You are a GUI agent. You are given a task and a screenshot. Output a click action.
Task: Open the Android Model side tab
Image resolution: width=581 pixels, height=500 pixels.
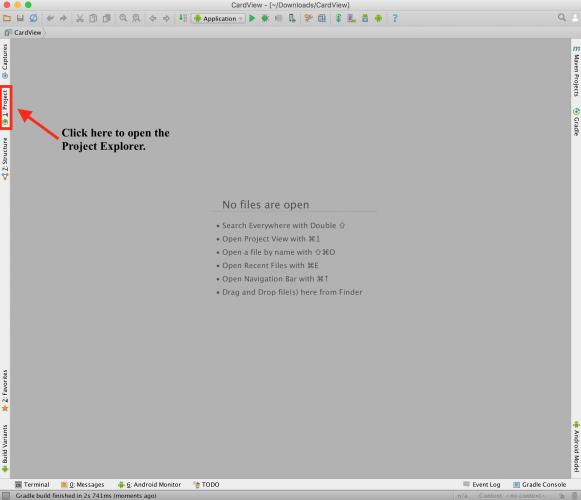[x=576, y=447]
